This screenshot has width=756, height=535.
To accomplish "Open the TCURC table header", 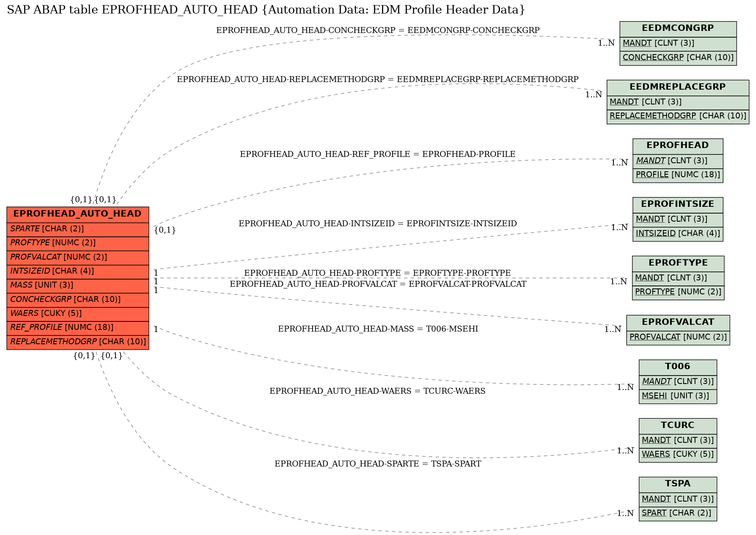I will pyautogui.click(x=678, y=426).
